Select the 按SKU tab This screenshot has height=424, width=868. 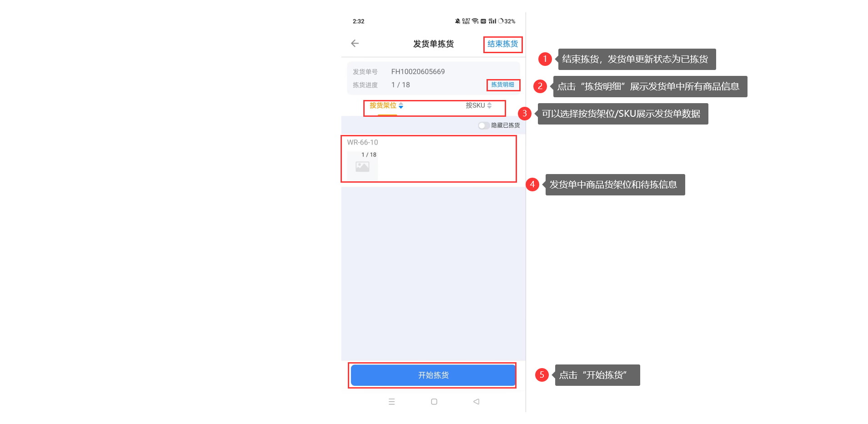tap(475, 105)
